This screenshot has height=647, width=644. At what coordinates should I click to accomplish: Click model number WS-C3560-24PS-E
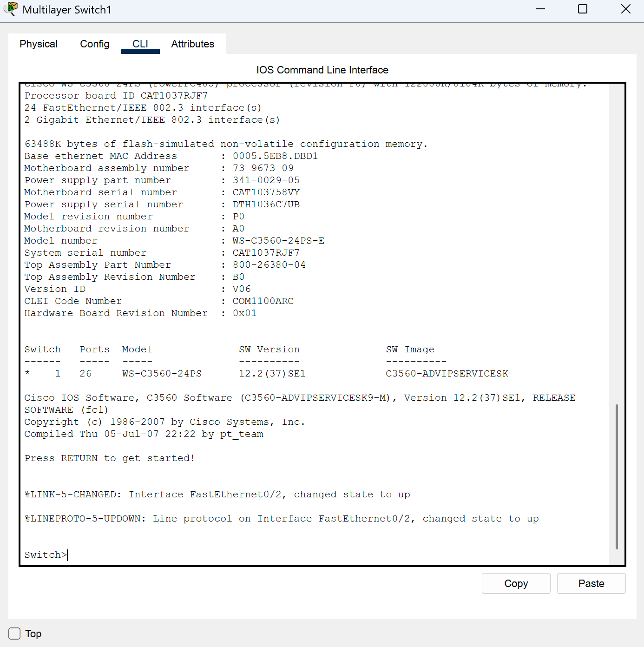(278, 241)
